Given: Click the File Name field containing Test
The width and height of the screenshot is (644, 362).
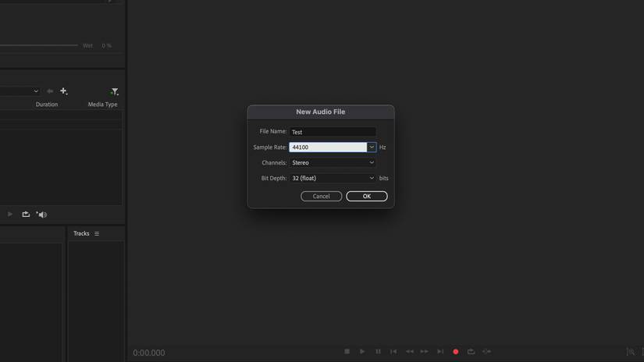Looking at the screenshot, I should click(x=333, y=132).
